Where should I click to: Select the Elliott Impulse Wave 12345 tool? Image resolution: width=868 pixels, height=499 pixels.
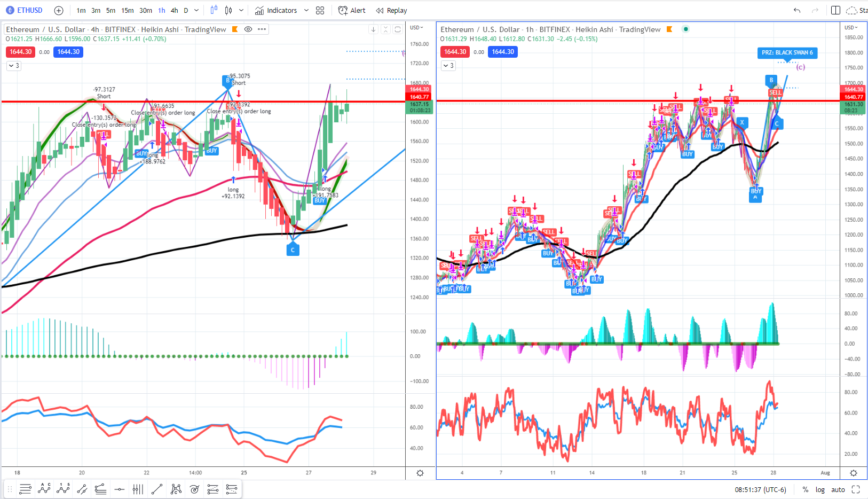pyautogui.click(x=64, y=489)
